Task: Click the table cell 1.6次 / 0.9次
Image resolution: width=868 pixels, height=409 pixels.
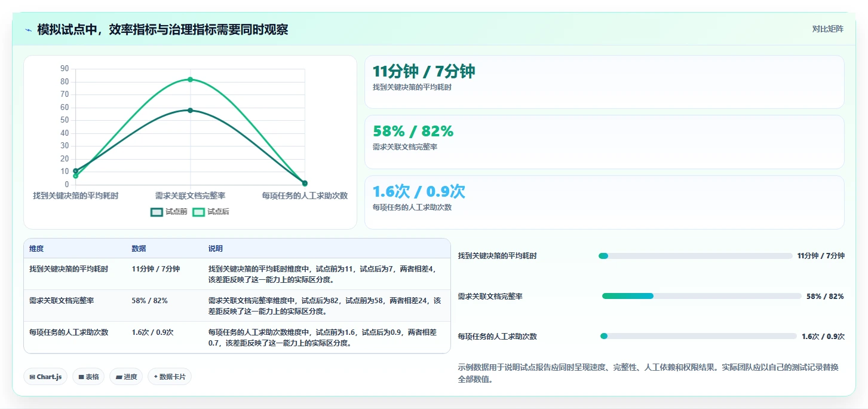Action: pos(153,332)
